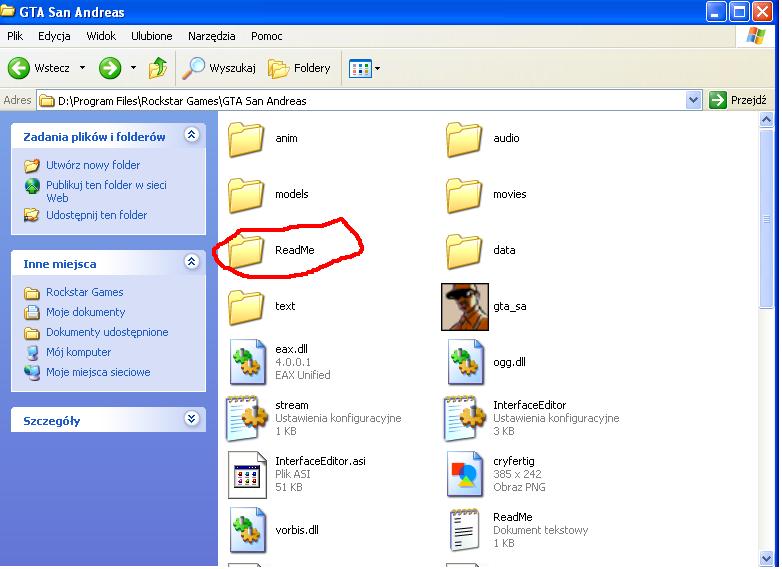Open the forward history dropdown arrow

tap(133, 67)
